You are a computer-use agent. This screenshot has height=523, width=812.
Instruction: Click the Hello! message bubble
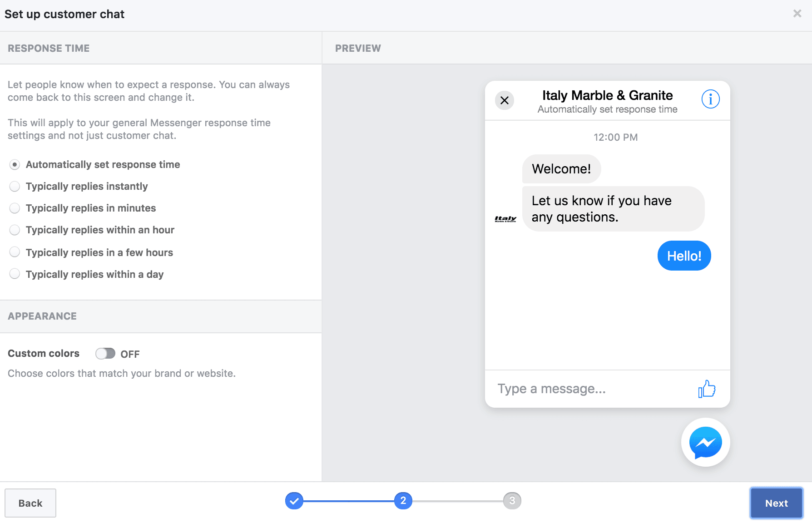click(684, 256)
